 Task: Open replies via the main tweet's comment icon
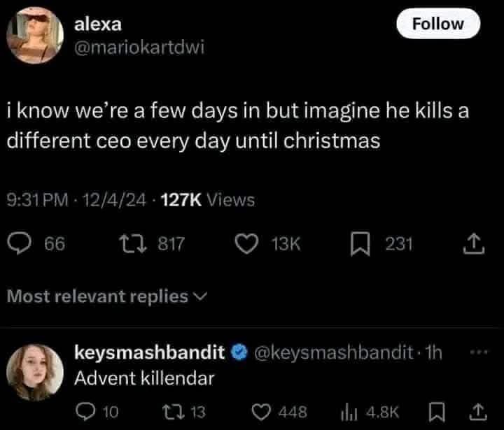[x=20, y=244]
